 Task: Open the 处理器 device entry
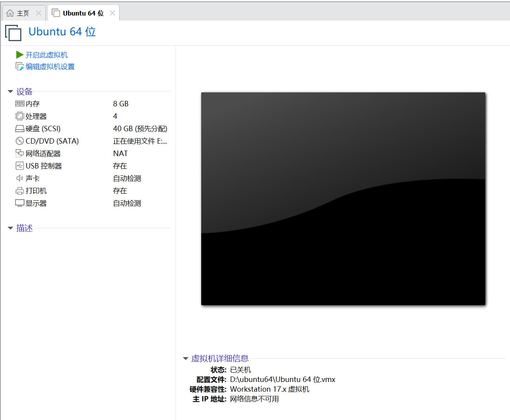coord(36,116)
